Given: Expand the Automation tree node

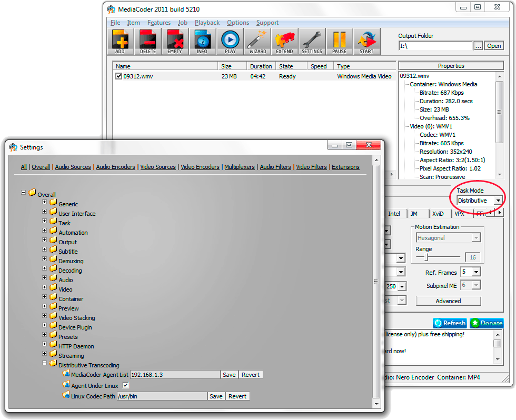Looking at the screenshot, I should click(44, 231).
